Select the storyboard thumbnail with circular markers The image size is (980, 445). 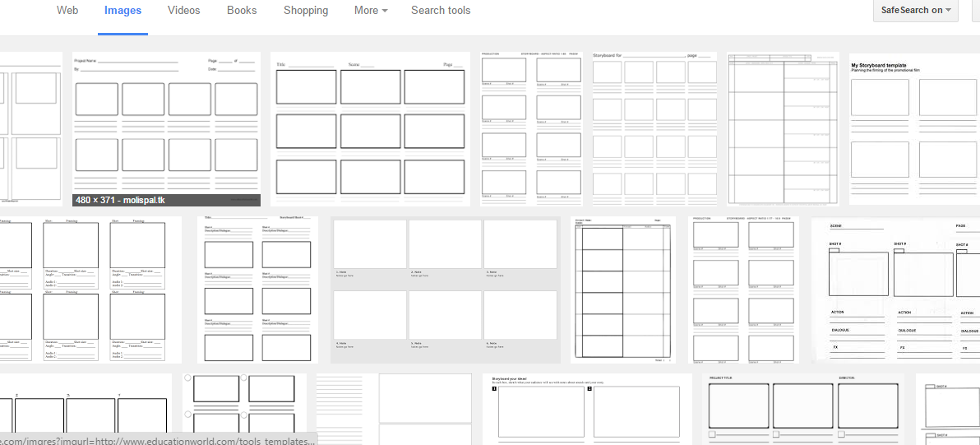click(x=244, y=409)
